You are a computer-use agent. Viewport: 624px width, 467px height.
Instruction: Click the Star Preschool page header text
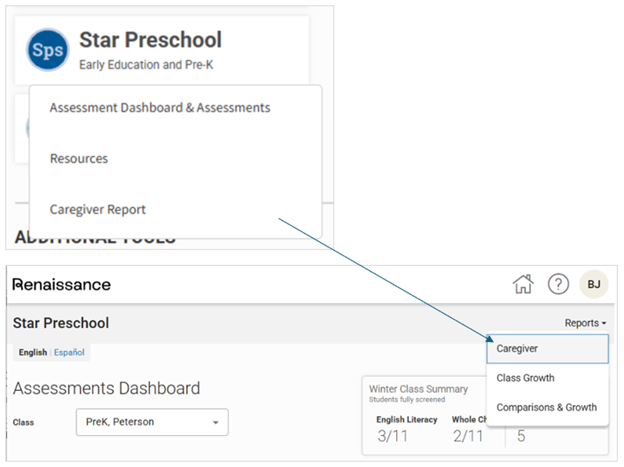pos(61,323)
